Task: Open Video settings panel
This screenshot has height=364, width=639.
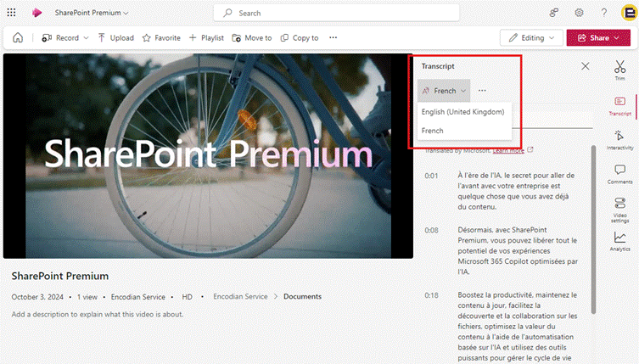Action: pyautogui.click(x=619, y=208)
